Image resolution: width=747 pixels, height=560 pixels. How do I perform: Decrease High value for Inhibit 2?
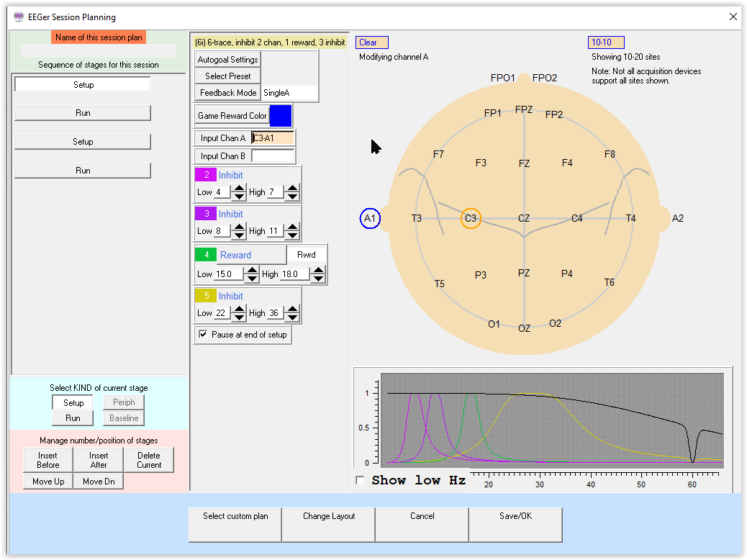pos(292,197)
